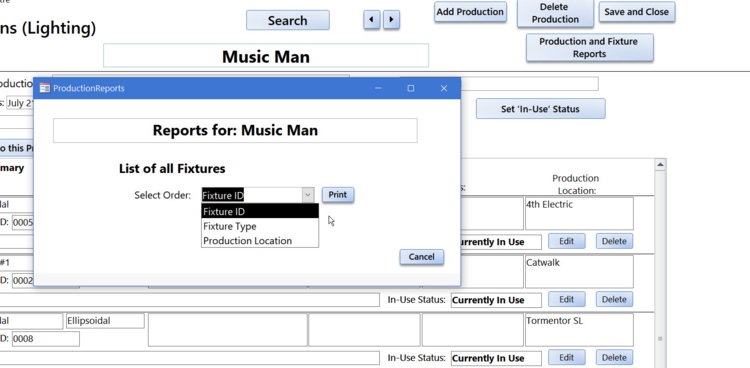Go to next production record arrow
Screen dimensions: 750x368
click(391, 20)
